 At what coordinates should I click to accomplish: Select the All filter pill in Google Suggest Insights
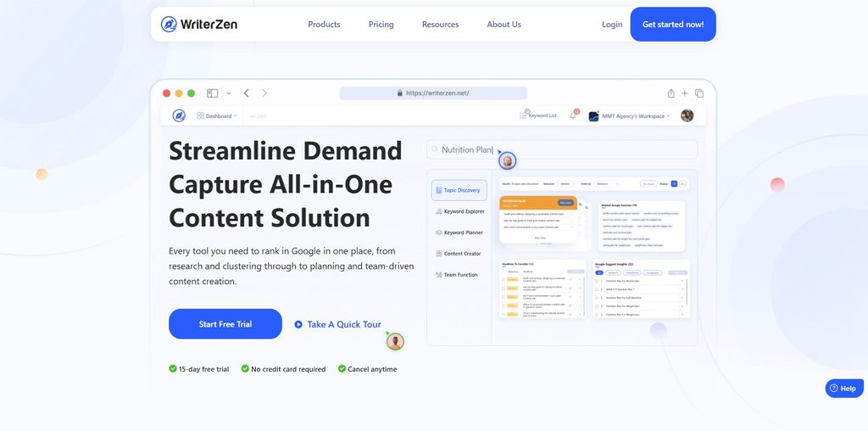(599, 272)
